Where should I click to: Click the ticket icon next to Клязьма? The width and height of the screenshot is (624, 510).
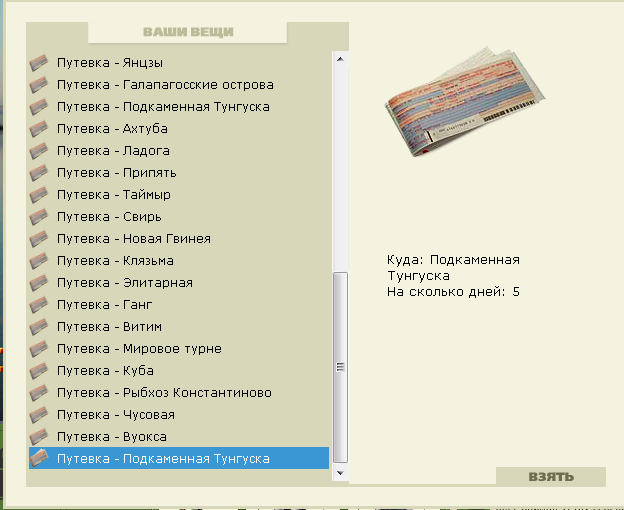[x=39, y=261]
